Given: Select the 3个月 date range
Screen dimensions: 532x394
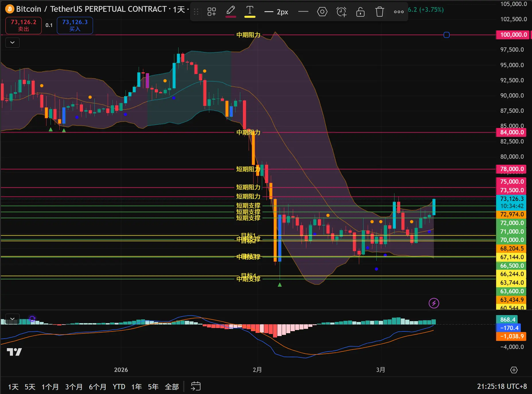Looking at the screenshot, I should coord(74,387).
